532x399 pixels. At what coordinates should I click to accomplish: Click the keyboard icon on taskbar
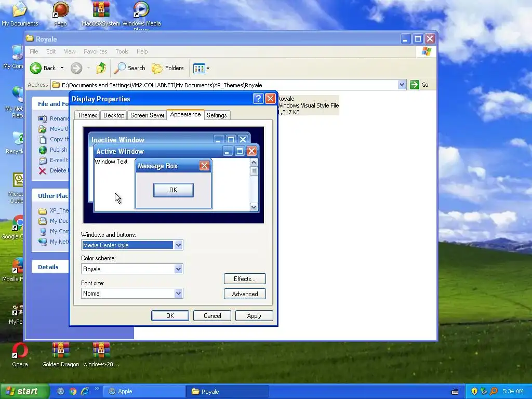(x=455, y=392)
